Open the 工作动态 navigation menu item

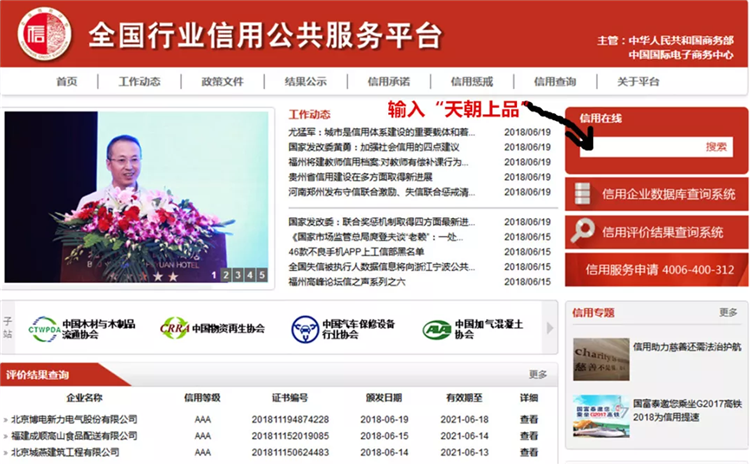(x=139, y=82)
